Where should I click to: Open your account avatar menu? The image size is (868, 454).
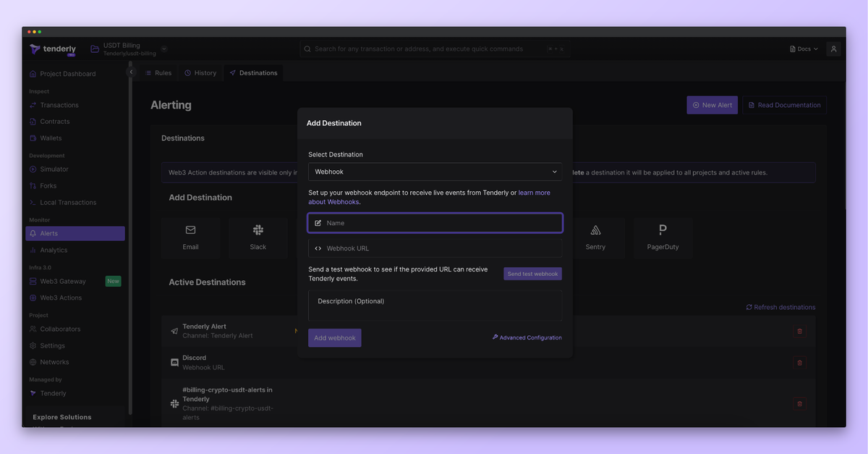[833, 49]
